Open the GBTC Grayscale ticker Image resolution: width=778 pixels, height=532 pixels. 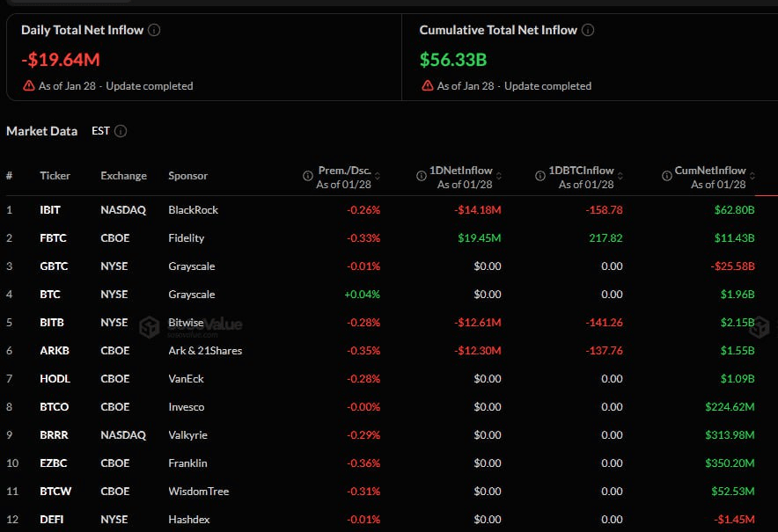click(53, 266)
